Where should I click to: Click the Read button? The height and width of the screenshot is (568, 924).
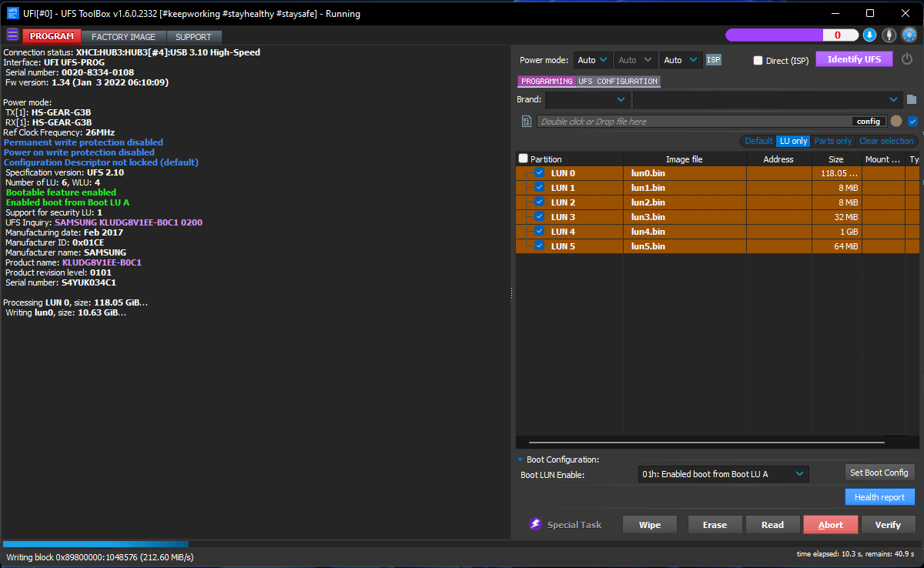pyautogui.click(x=772, y=525)
